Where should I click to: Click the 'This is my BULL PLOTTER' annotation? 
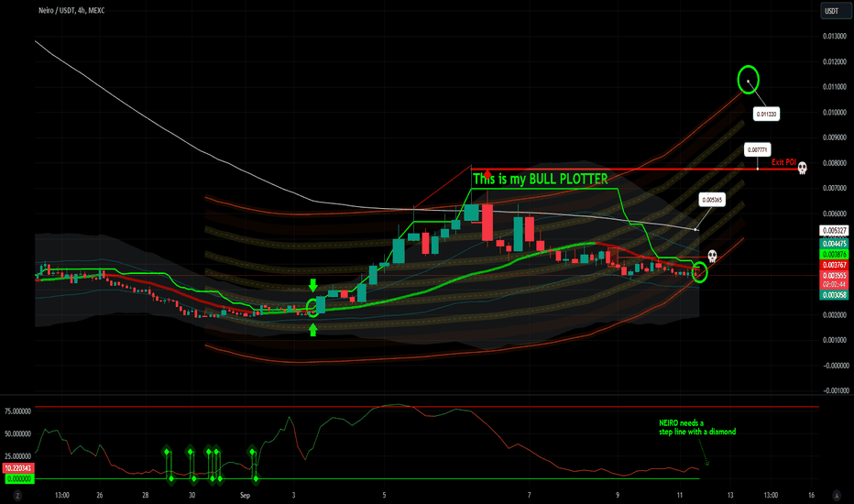[x=541, y=180]
